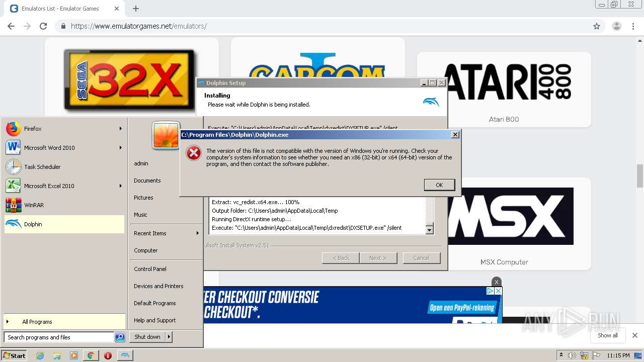Open All Programs list
The width and height of the screenshot is (644, 362).
[x=64, y=322]
